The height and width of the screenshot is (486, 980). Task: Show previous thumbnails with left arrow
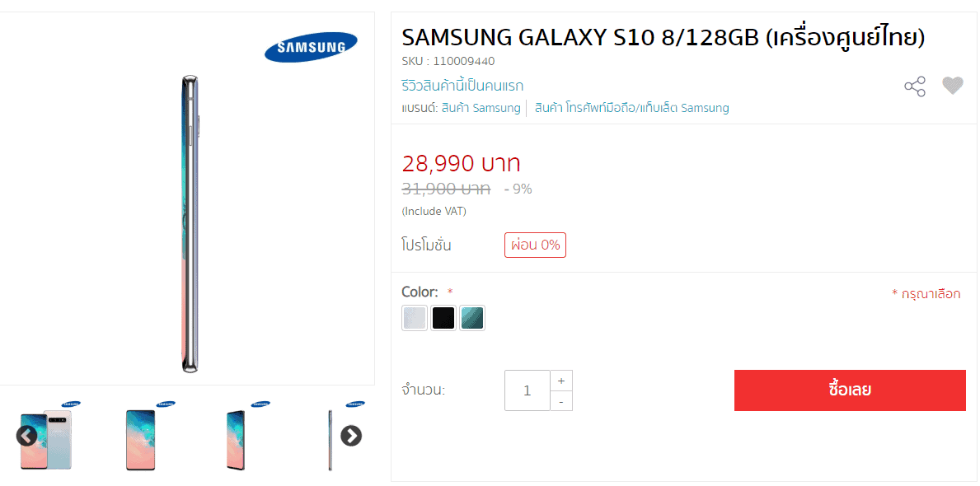pyautogui.click(x=26, y=436)
